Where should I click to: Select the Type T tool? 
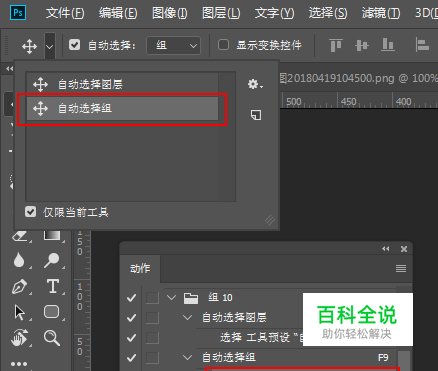point(53,286)
